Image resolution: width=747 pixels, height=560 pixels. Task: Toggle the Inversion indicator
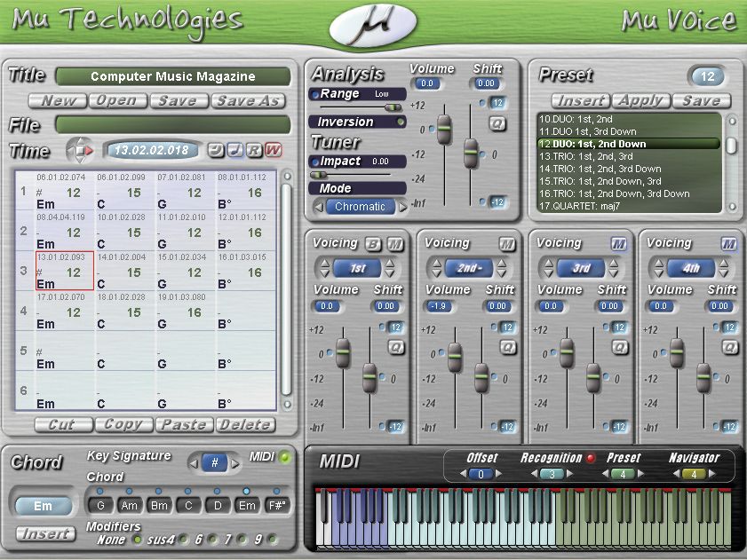pyautogui.click(x=401, y=122)
